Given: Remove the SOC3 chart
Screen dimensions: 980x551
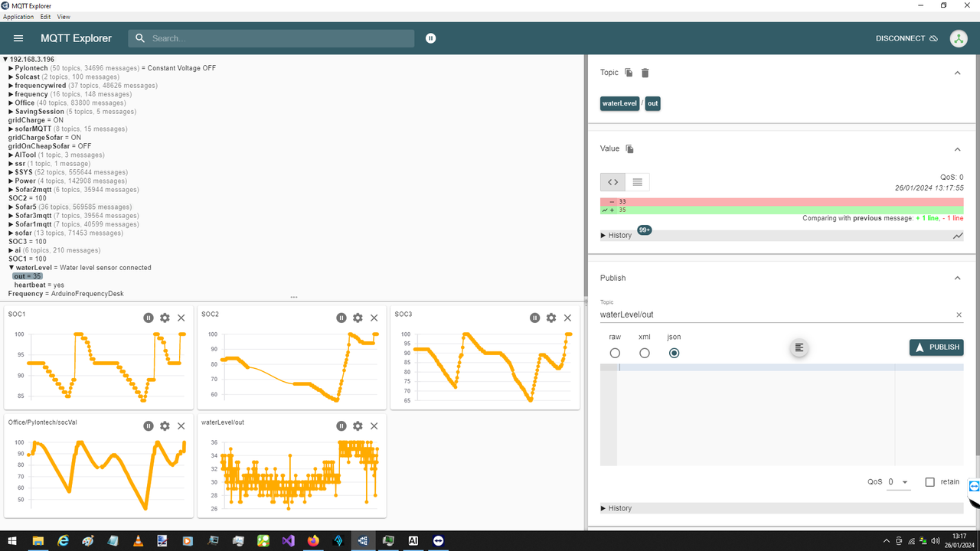Looking at the screenshot, I should point(567,318).
